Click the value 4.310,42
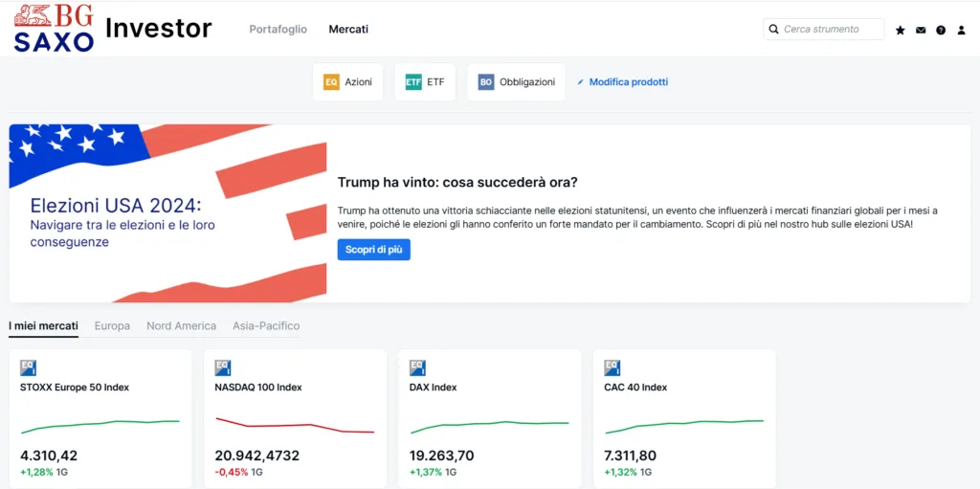Viewport: 980px width, 489px height. (x=49, y=456)
